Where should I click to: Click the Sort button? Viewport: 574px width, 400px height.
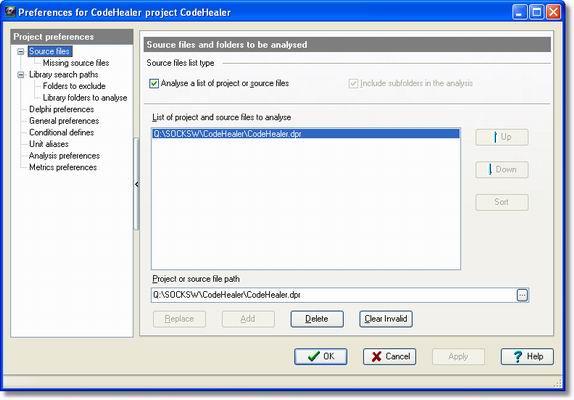pyautogui.click(x=502, y=202)
